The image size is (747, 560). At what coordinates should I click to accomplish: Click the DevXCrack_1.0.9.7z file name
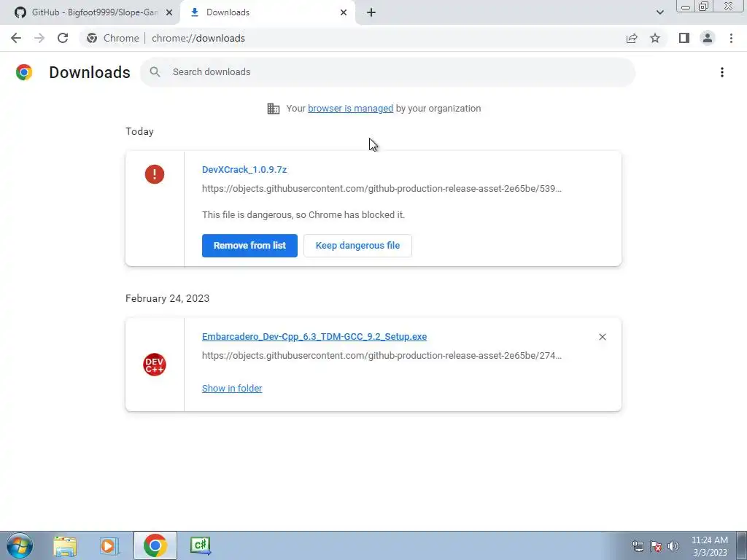(x=244, y=169)
